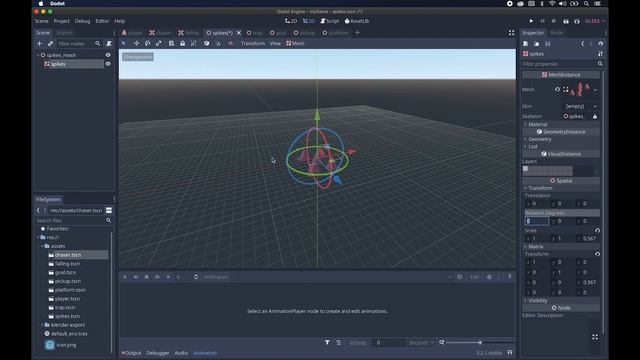
Task: Expand the Lod section
Action: pyautogui.click(x=533, y=147)
